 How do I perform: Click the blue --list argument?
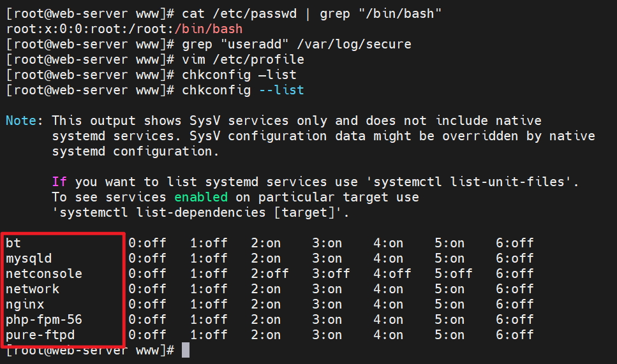click(281, 90)
